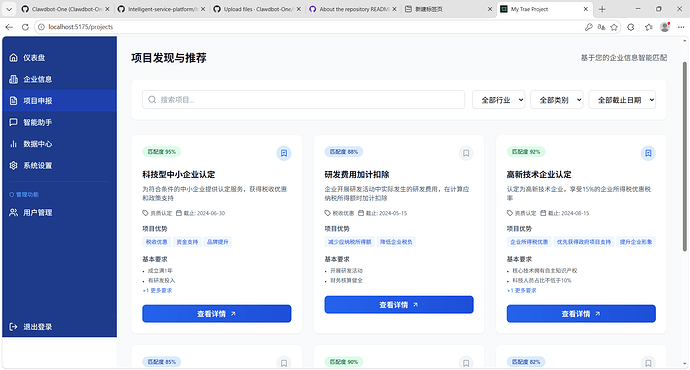This screenshot has height=370, width=690.
Task: Click the 匹配度 92% badge
Action: tap(526, 152)
